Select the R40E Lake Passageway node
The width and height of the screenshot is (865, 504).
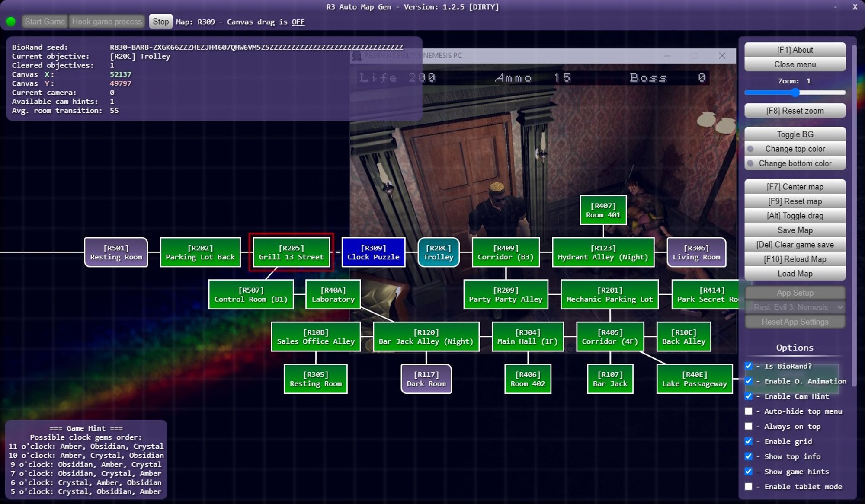point(695,379)
